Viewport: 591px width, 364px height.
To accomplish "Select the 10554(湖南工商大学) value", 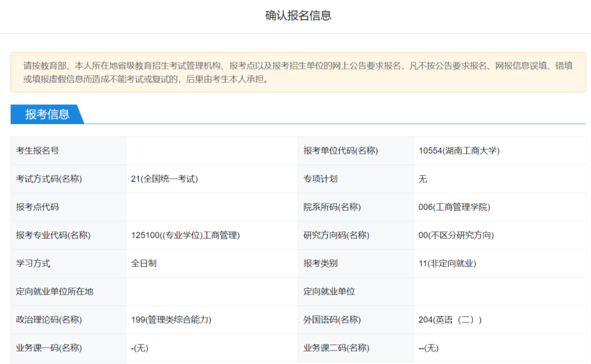I will [x=459, y=151].
